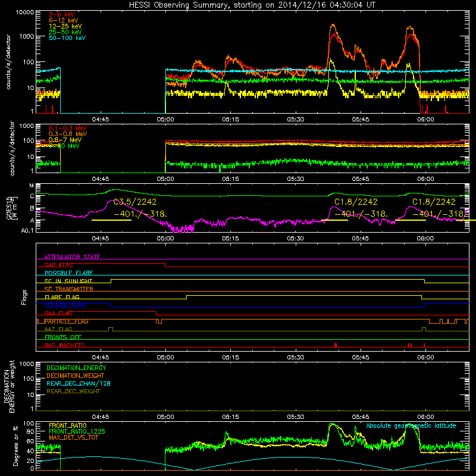
Task: Click the 05:15 time tick under the MeV panel
Action: pos(230,179)
